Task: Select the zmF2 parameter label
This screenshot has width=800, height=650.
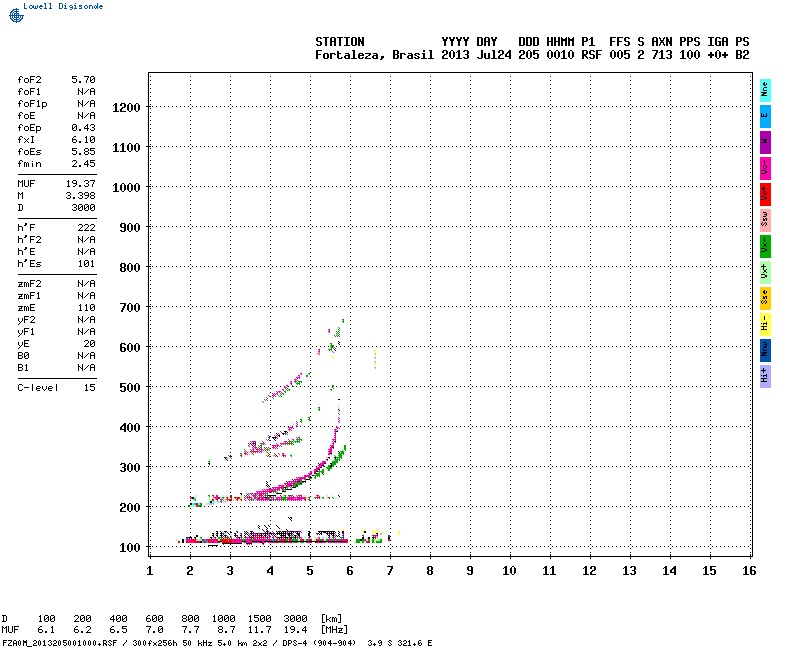Action: (29, 284)
